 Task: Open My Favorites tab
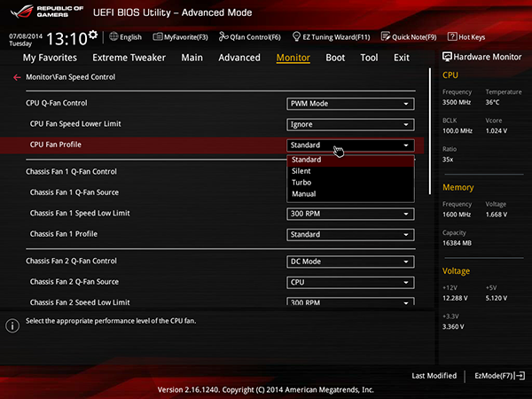click(x=50, y=58)
